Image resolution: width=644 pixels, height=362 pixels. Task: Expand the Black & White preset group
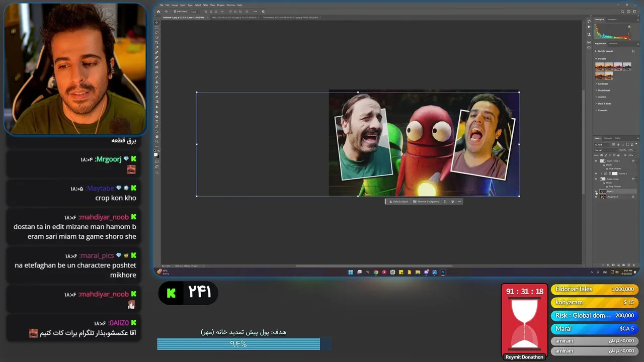[596, 104]
